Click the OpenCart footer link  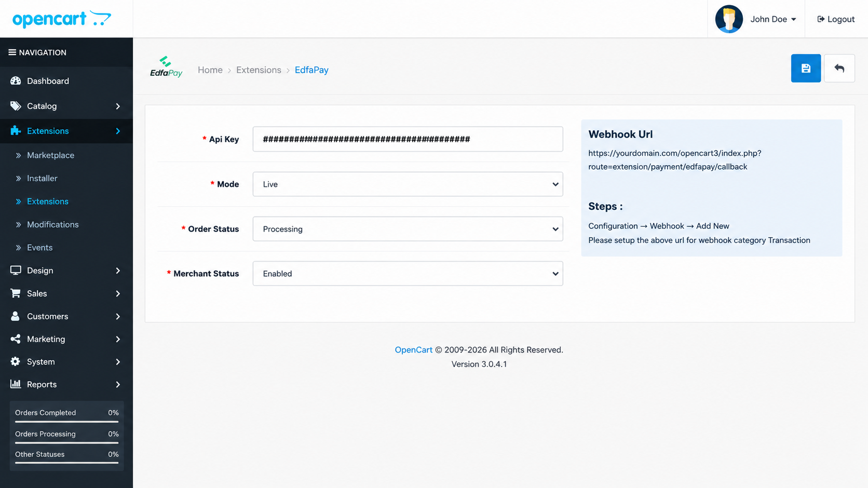[413, 350]
